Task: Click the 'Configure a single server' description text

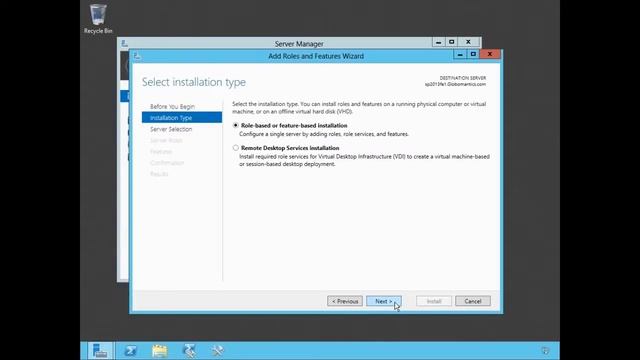Action: coord(324,134)
